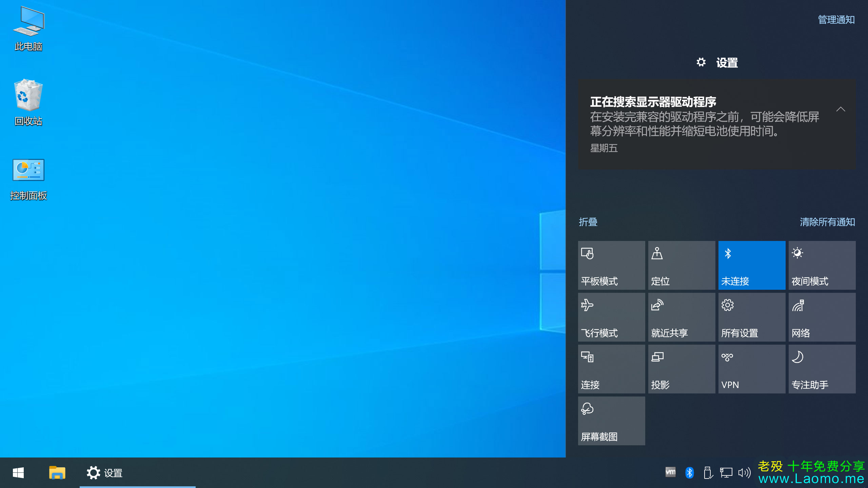Screen dimensions: 868x488
Task: Toggle Focus assist (专注助手) tile
Action: [822, 369]
